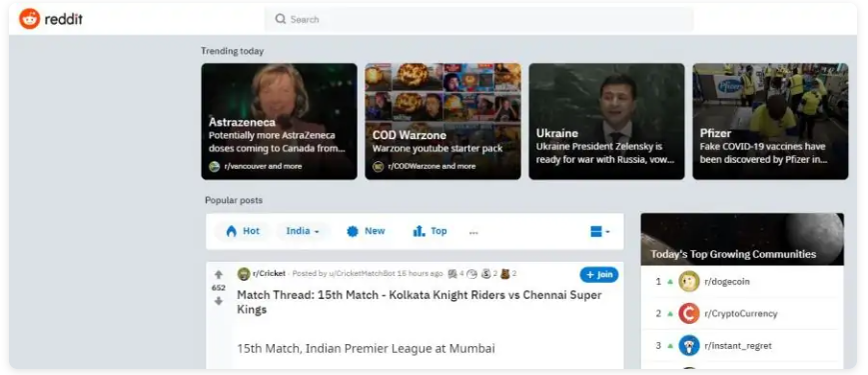
Task: Click the 16 hours ago timestamp
Action: click(421, 274)
